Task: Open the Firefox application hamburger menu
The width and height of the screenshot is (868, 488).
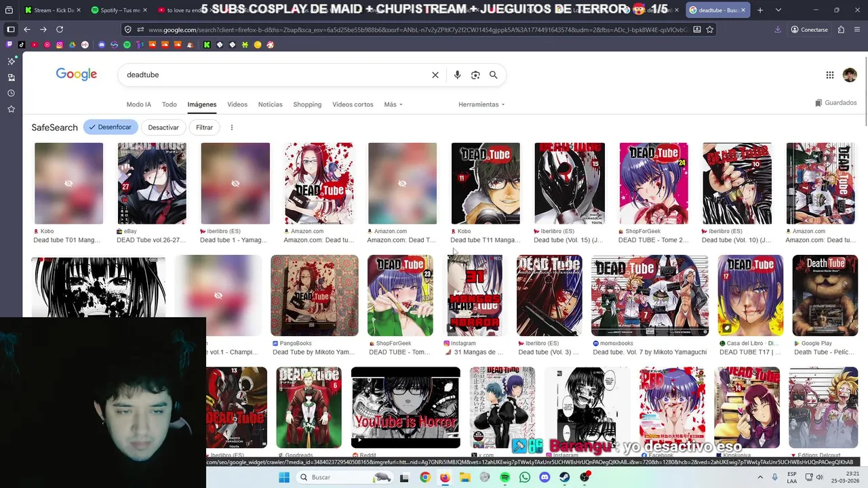Action: 858,30
